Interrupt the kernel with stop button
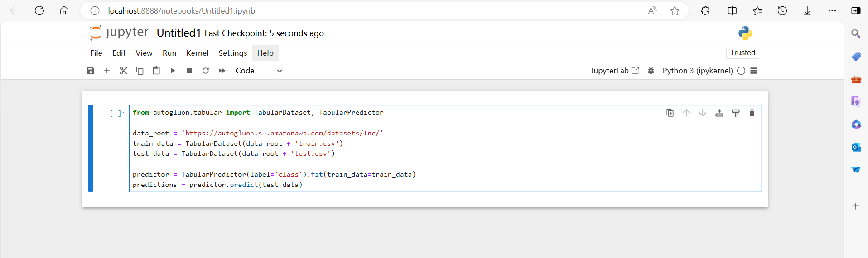This screenshot has height=258, width=868. pyautogui.click(x=189, y=71)
